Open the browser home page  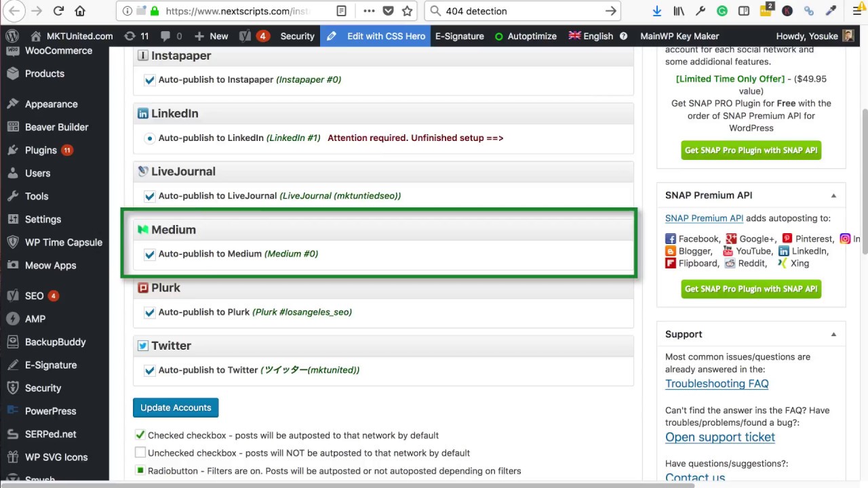click(80, 11)
